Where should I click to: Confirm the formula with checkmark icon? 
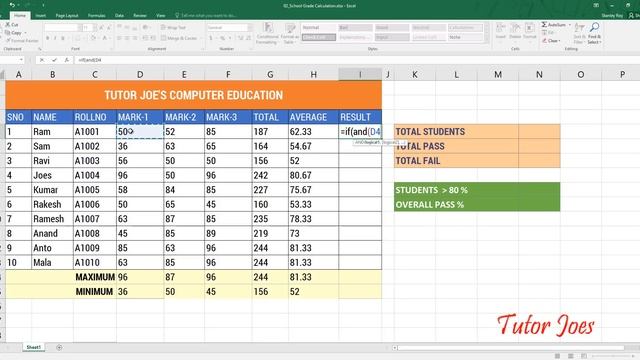(54, 60)
